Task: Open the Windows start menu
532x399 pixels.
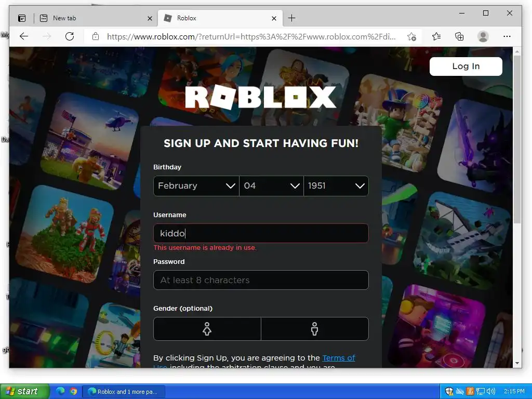Action: click(x=25, y=391)
